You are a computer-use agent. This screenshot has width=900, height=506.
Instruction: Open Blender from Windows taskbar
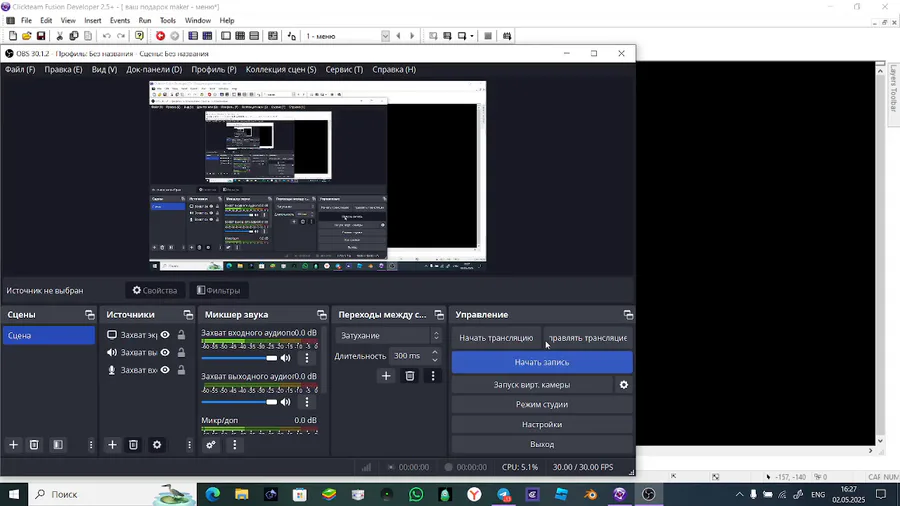(x=591, y=494)
